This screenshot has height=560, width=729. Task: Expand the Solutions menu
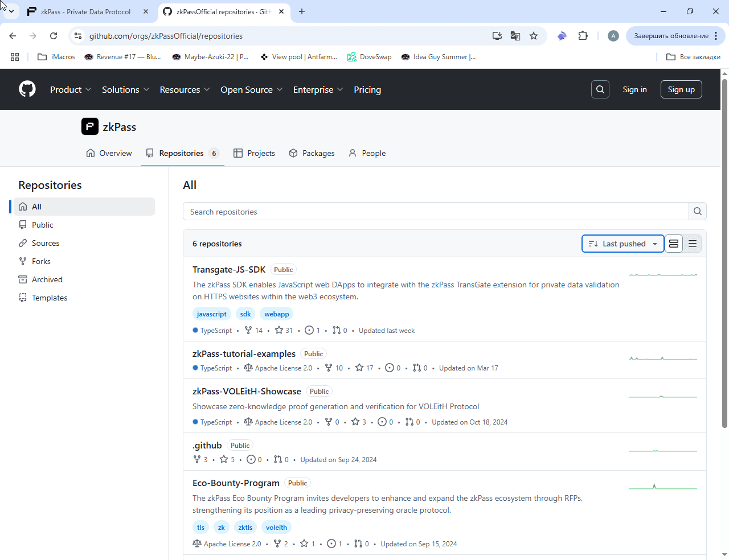[x=125, y=89]
